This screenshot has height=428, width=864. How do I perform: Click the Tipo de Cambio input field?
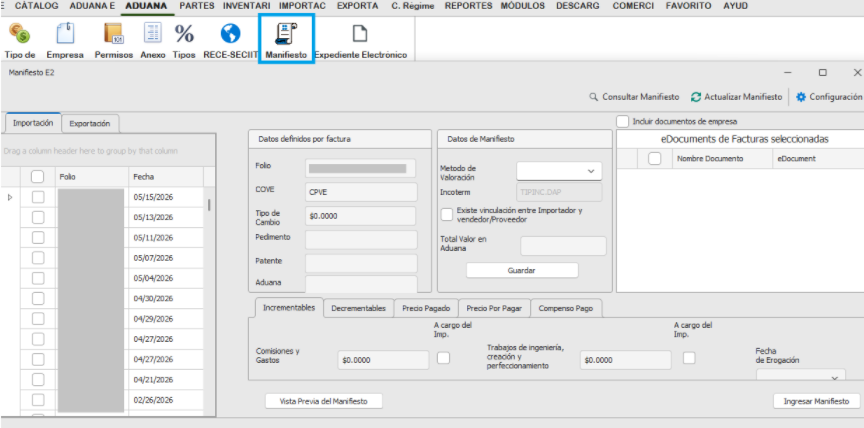(x=361, y=216)
